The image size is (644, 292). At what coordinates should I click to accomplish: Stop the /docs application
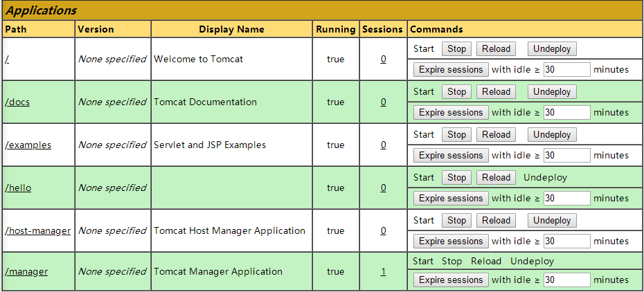(457, 92)
